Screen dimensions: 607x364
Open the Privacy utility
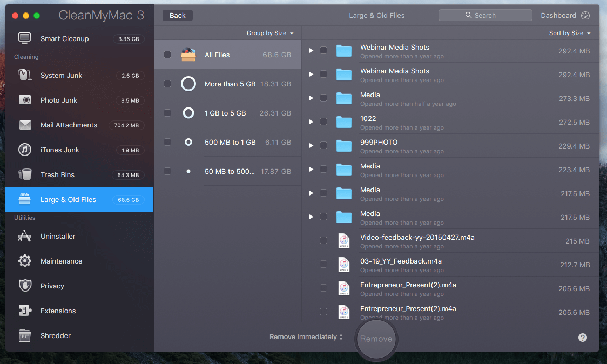pos(79,286)
